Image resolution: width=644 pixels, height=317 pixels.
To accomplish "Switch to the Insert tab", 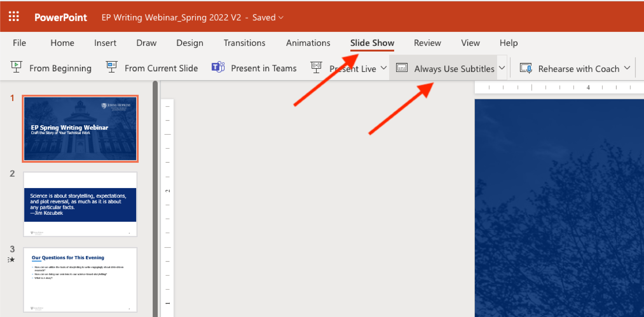I will [x=105, y=43].
